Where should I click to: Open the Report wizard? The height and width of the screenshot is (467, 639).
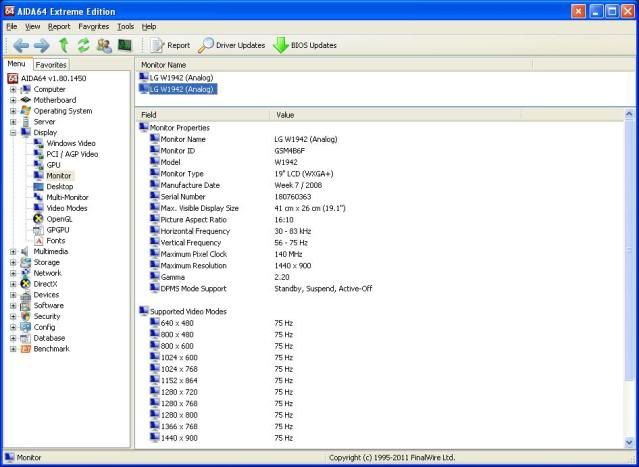point(170,45)
